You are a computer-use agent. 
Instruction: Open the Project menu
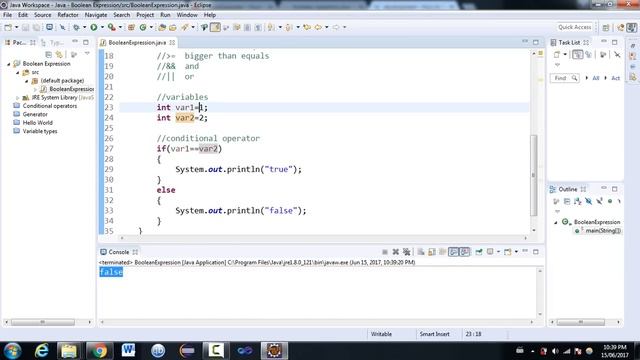coord(145,15)
